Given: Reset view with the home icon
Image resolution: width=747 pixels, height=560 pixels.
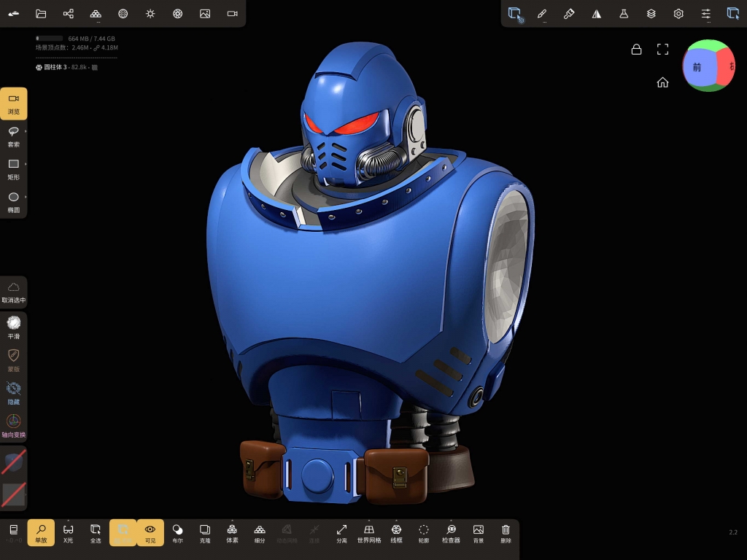Looking at the screenshot, I should click(662, 82).
